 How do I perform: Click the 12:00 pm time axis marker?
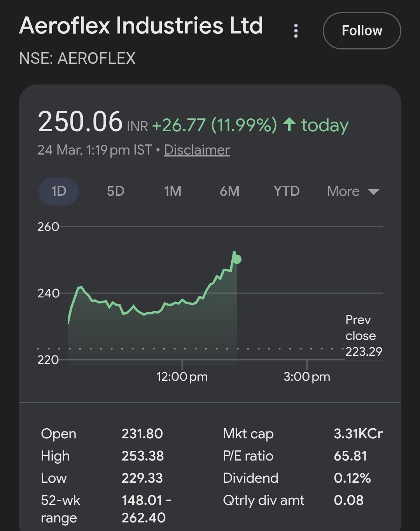pyautogui.click(x=182, y=376)
